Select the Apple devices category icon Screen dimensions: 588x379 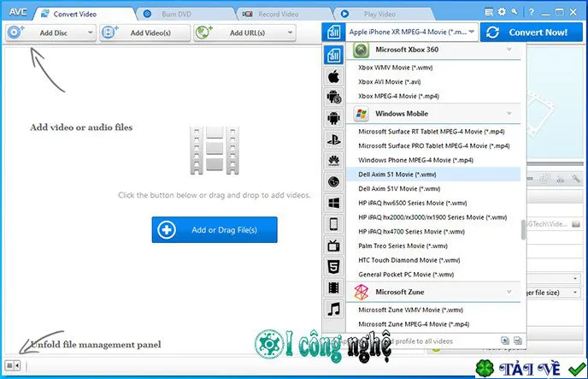click(x=333, y=76)
